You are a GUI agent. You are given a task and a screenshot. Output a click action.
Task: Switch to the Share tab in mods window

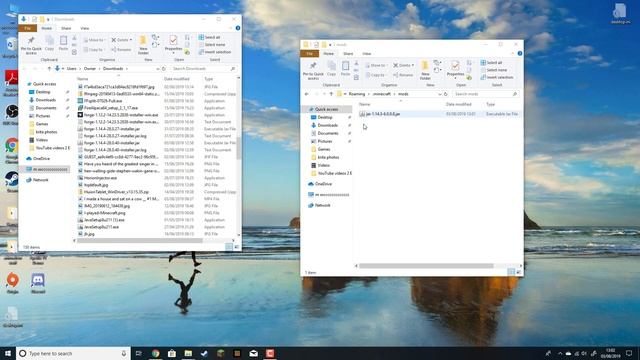[x=348, y=53]
